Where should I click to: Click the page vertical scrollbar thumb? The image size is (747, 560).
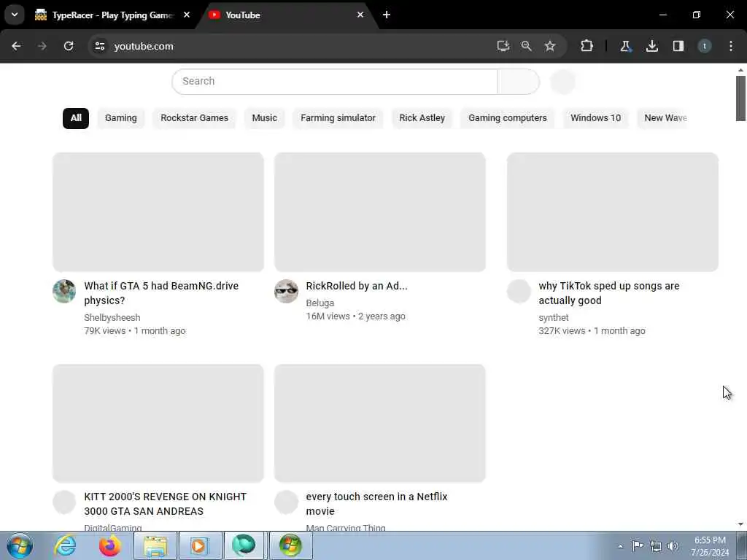(x=740, y=98)
